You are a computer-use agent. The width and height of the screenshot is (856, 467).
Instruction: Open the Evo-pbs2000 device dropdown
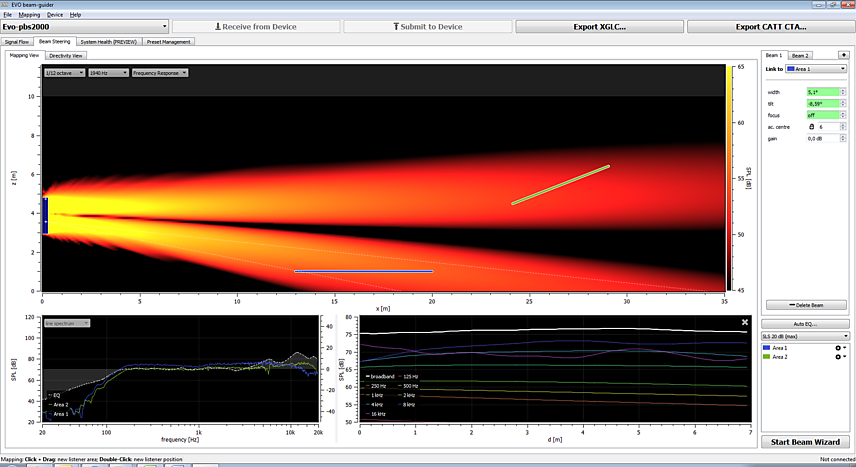pyautogui.click(x=85, y=26)
